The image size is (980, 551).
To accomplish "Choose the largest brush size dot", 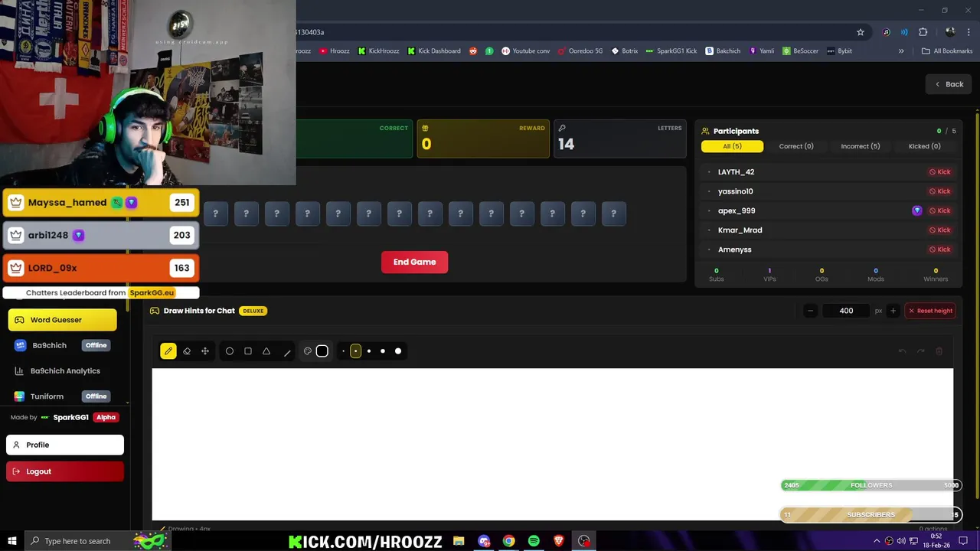I will (x=398, y=351).
